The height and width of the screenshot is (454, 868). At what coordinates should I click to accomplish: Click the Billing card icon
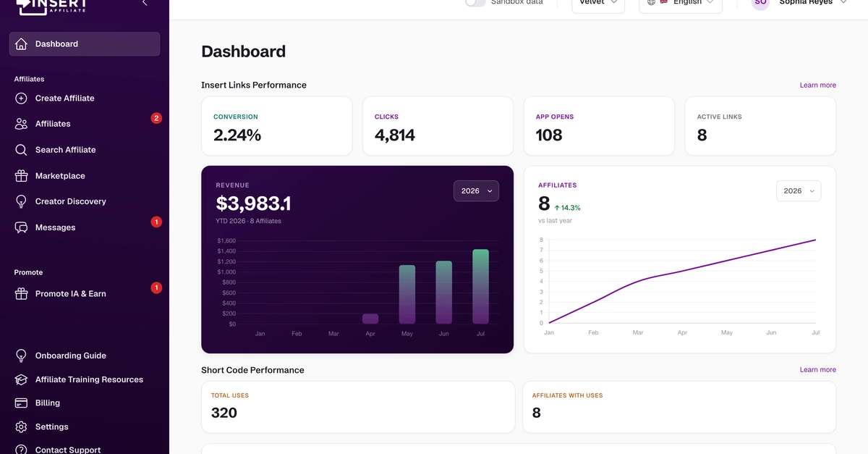coord(21,403)
